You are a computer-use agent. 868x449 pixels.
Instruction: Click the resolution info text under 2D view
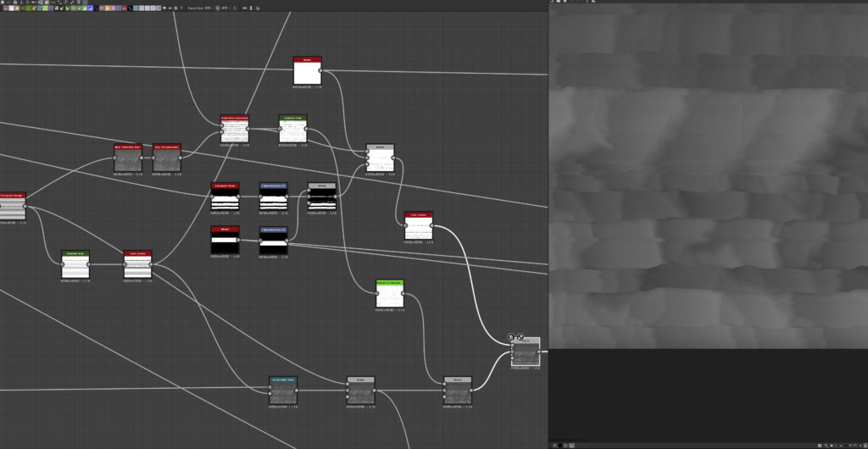tap(570, 441)
